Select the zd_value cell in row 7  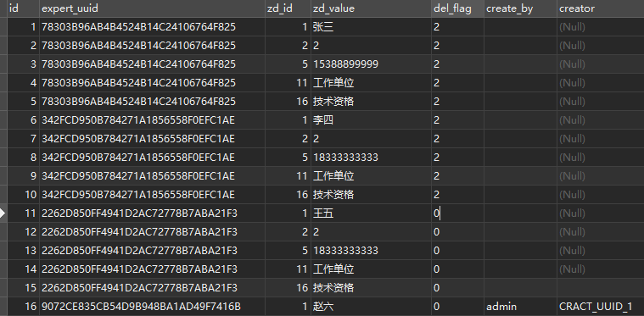(371, 139)
